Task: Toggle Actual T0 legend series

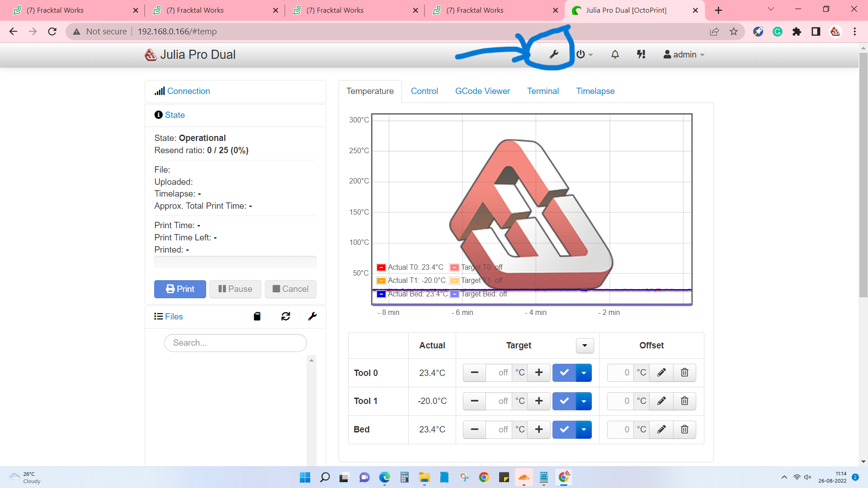Action: 381,267
